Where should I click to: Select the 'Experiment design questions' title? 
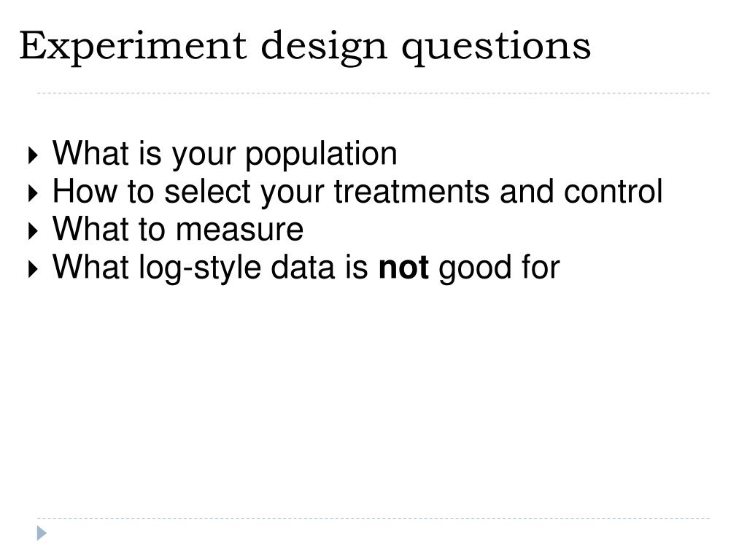[305, 47]
